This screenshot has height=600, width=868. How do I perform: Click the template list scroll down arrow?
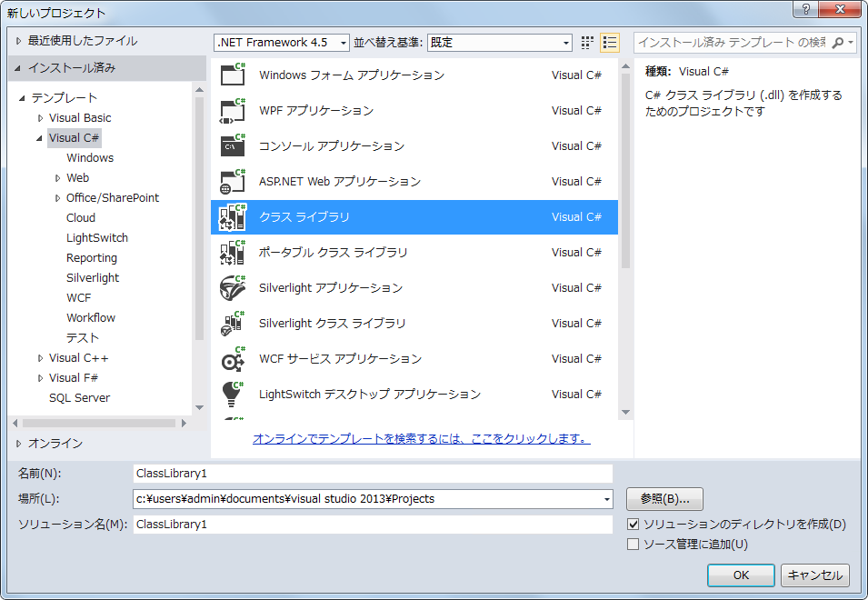pyautogui.click(x=625, y=412)
